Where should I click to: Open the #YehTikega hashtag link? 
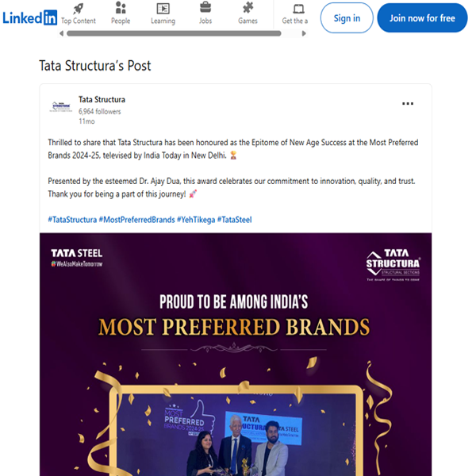(196, 220)
